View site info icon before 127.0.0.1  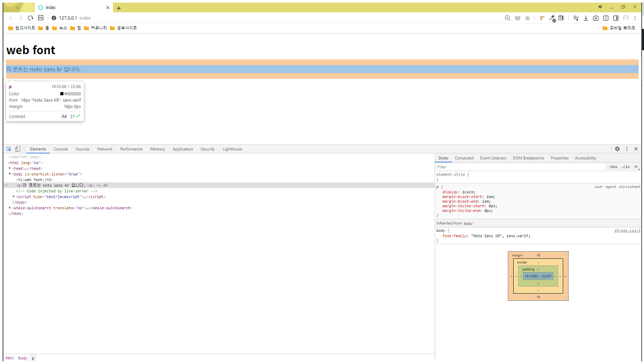[54, 18]
